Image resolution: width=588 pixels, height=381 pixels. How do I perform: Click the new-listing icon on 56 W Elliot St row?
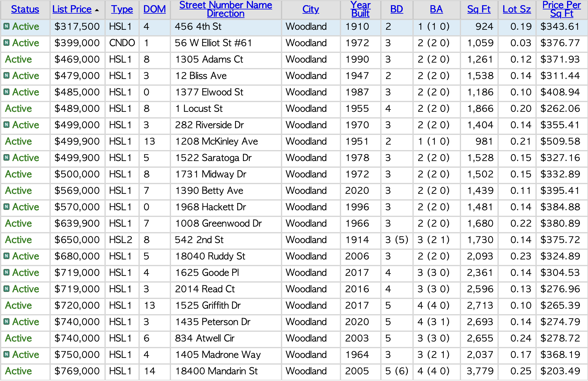pyautogui.click(x=6, y=43)
